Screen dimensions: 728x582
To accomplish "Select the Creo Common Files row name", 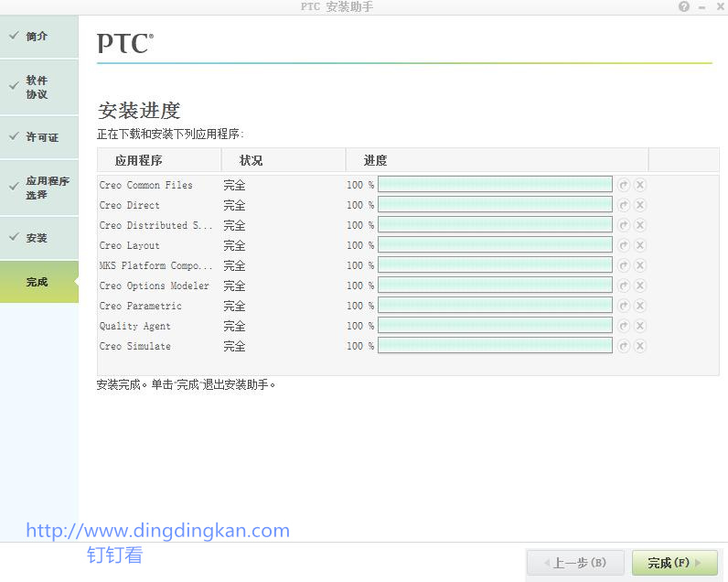I will coord(145,185).
